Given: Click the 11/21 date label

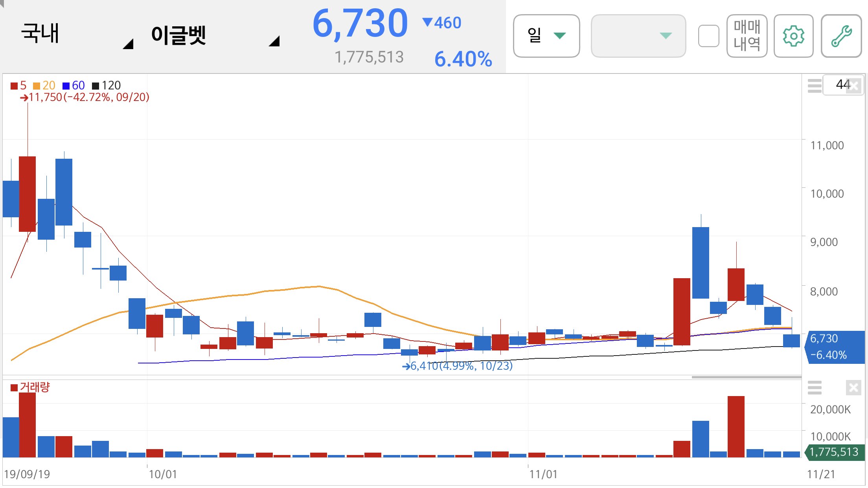Looking at the screenshot, I should [821, 474].
